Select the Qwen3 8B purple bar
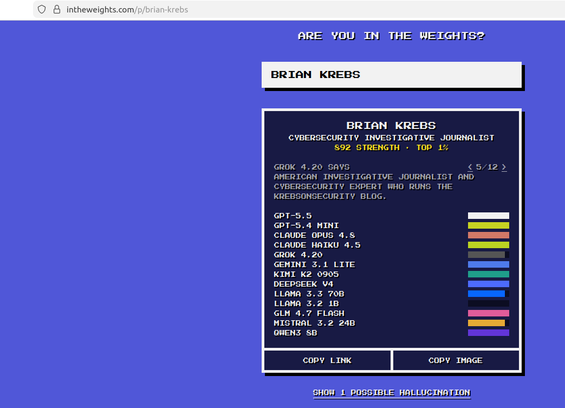This screenshot has height=408, width=565. click(x=488, y=333)
